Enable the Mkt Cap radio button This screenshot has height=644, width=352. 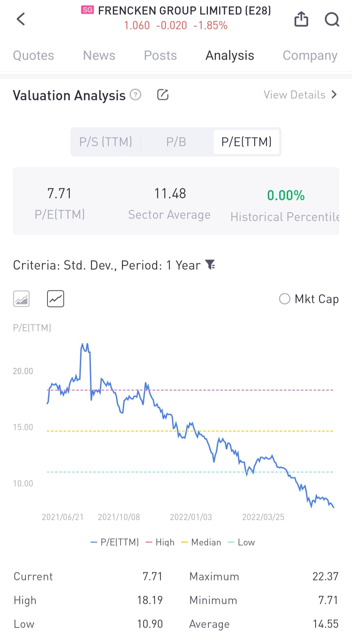285,299
